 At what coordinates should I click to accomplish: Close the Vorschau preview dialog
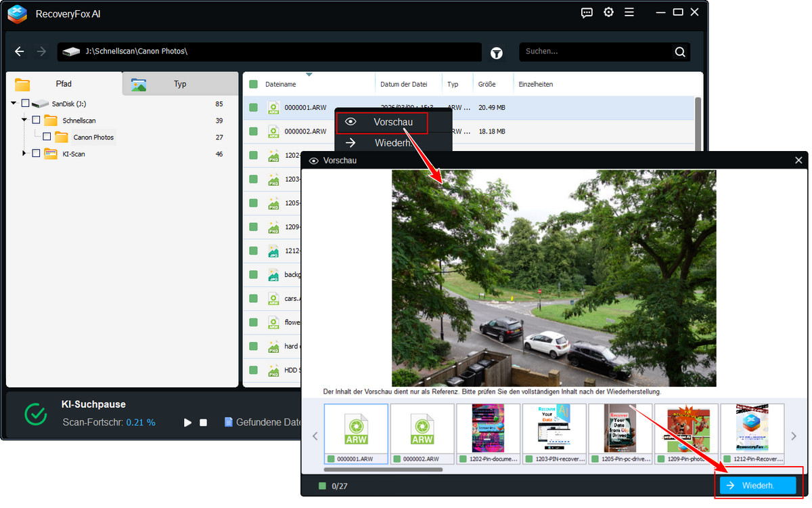[798, 161]
